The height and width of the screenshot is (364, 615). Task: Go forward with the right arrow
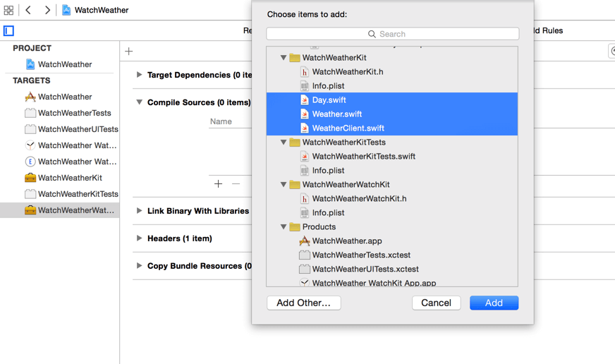47,11
